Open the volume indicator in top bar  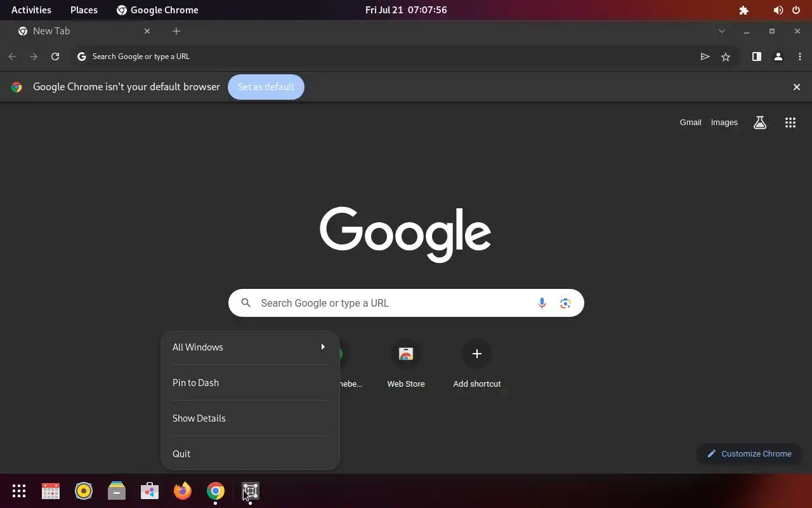778,10
